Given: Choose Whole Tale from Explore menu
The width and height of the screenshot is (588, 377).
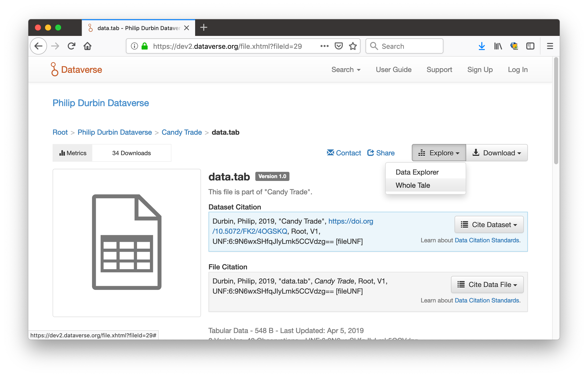Looking at the screenshot, I should pos(426,185).
